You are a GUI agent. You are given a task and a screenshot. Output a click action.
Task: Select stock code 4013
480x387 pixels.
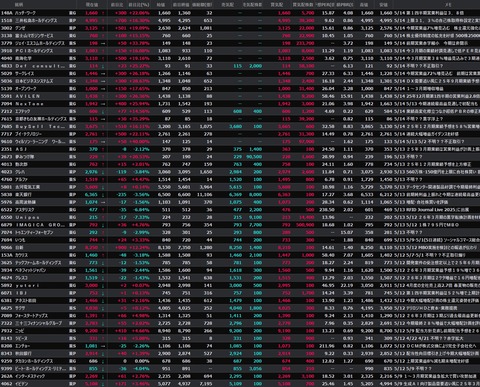click(x=6, y=164)
